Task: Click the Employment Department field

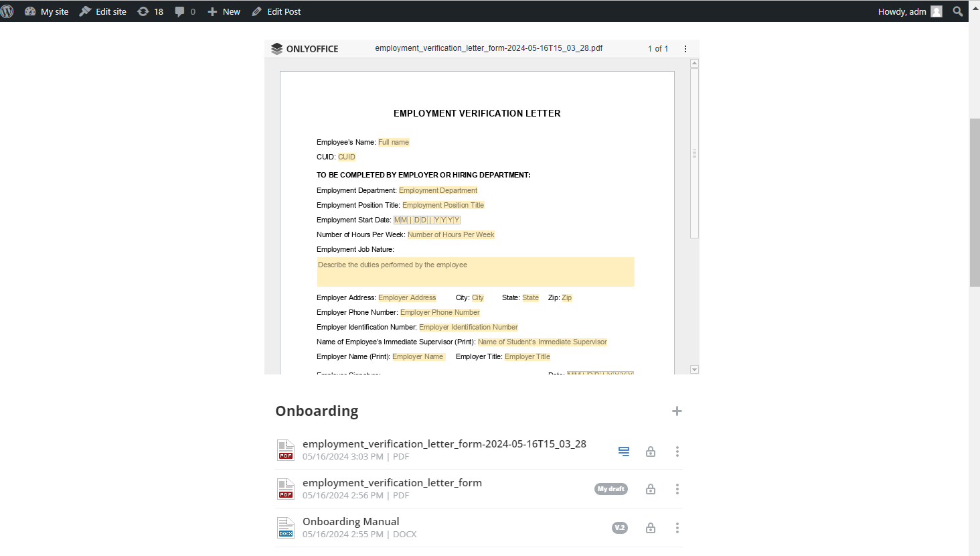Action: coord(438,190)
